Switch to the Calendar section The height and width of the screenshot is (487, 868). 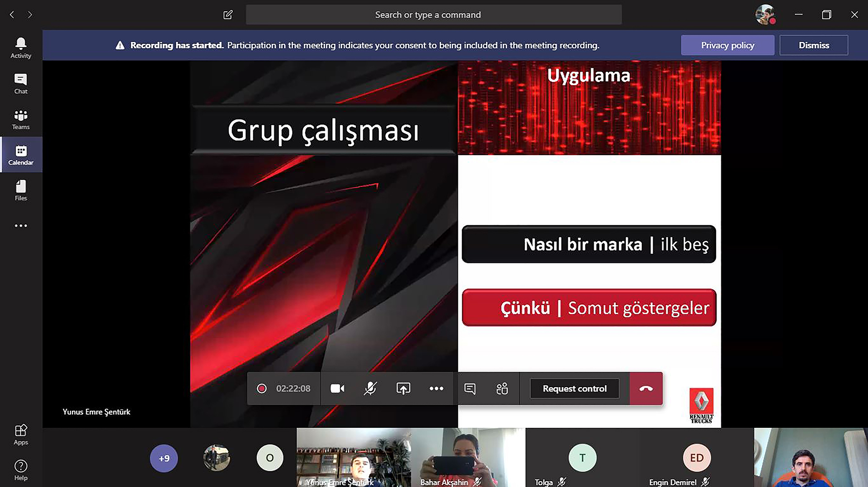tap(20, 154)
